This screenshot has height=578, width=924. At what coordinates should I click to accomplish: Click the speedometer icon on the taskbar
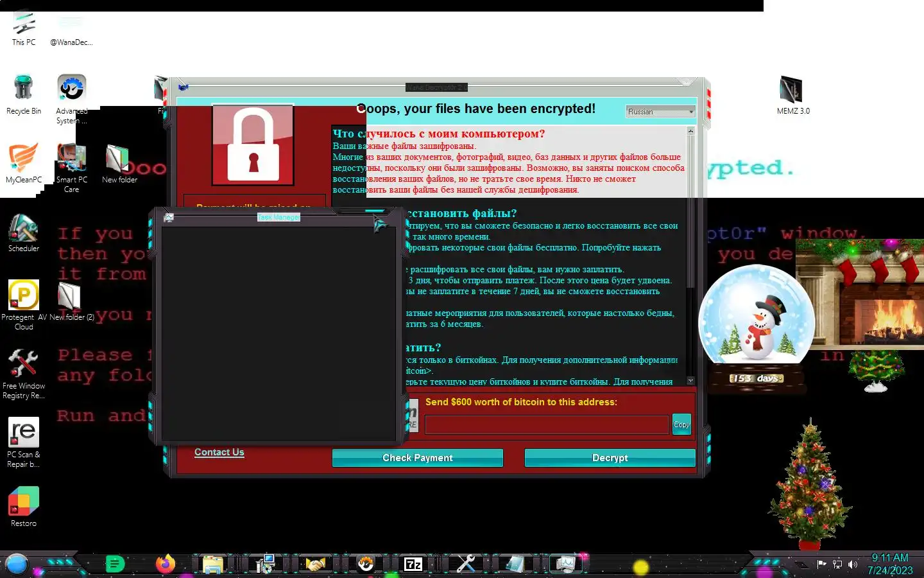tap(365, 564)
